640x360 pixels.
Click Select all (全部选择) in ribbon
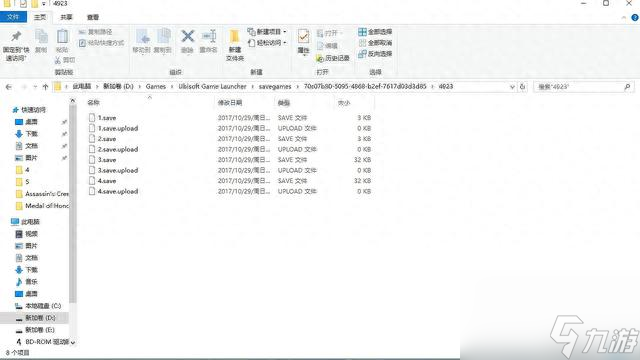click(375, 32)
